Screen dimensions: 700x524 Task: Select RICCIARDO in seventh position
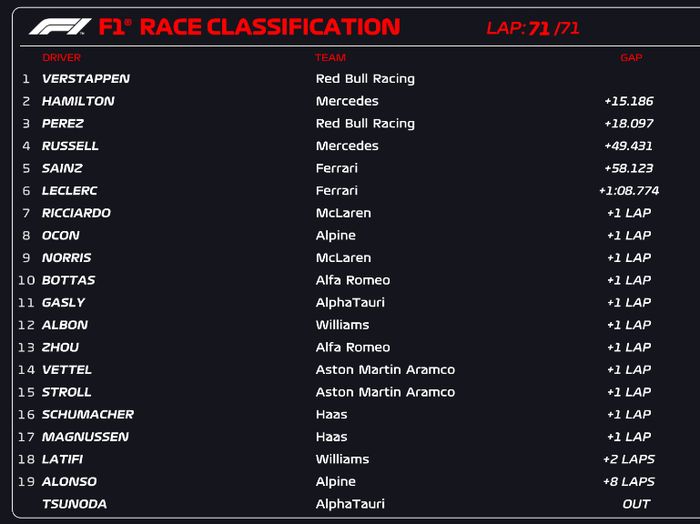[x=76, y=213]
